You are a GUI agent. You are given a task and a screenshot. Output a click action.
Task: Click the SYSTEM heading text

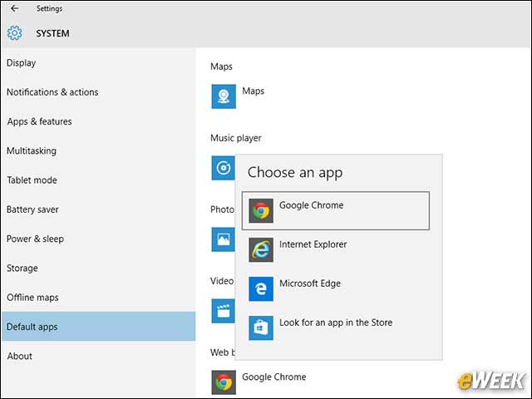coord(52,33)
